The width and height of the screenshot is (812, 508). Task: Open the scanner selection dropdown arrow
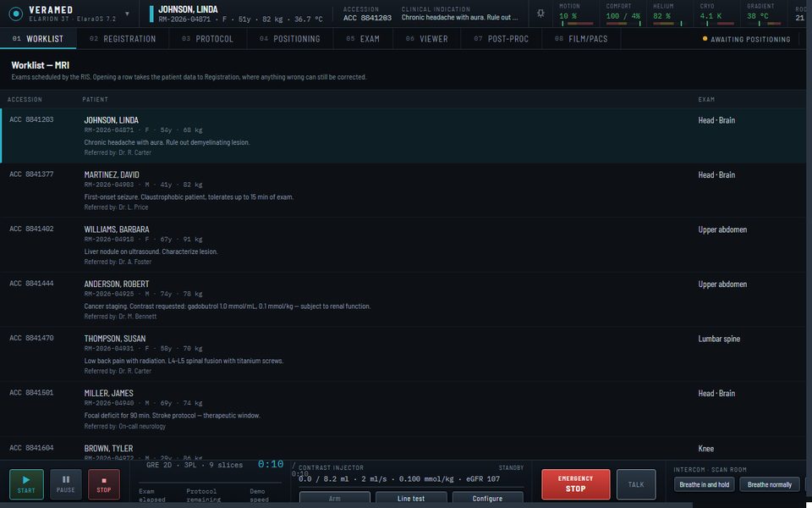click(128, 14)
